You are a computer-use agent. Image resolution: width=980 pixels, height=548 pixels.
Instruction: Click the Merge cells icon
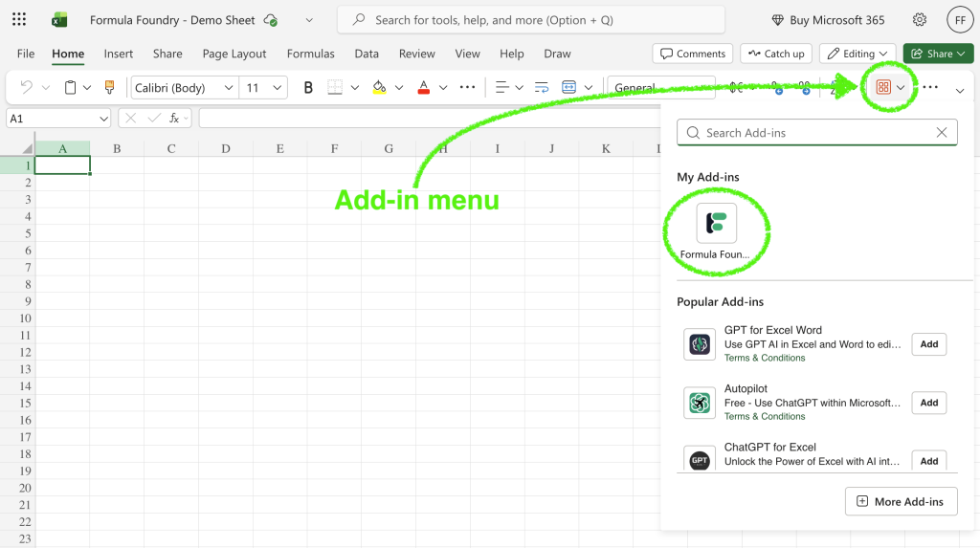coord(569,88)
